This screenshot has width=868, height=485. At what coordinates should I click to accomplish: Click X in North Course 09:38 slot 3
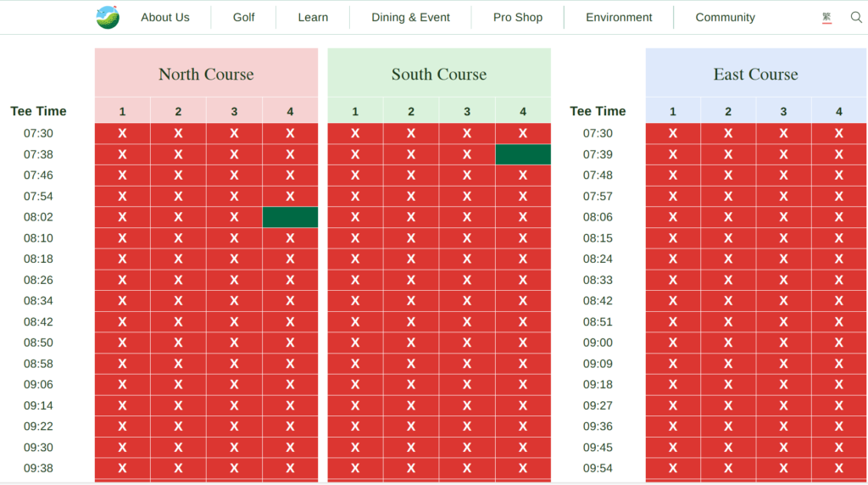coord(234,468)
